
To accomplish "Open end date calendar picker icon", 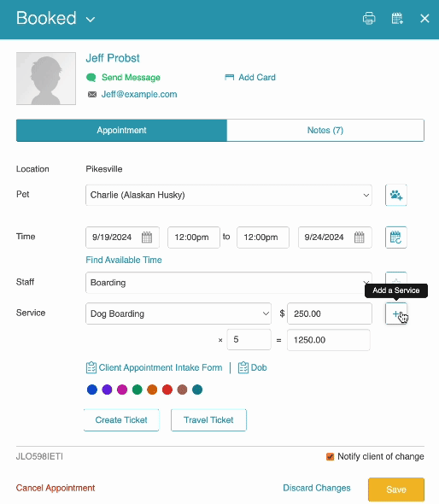I will pos(360,237).
